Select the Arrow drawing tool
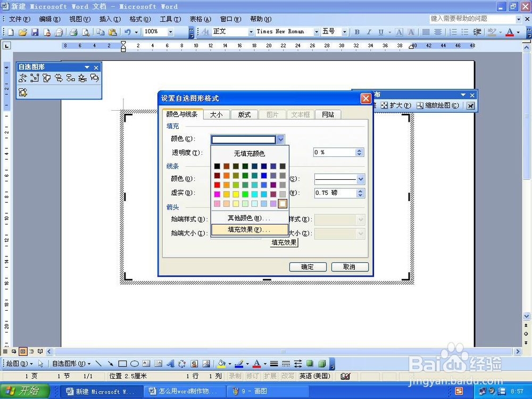 click(x=110, y=364)
